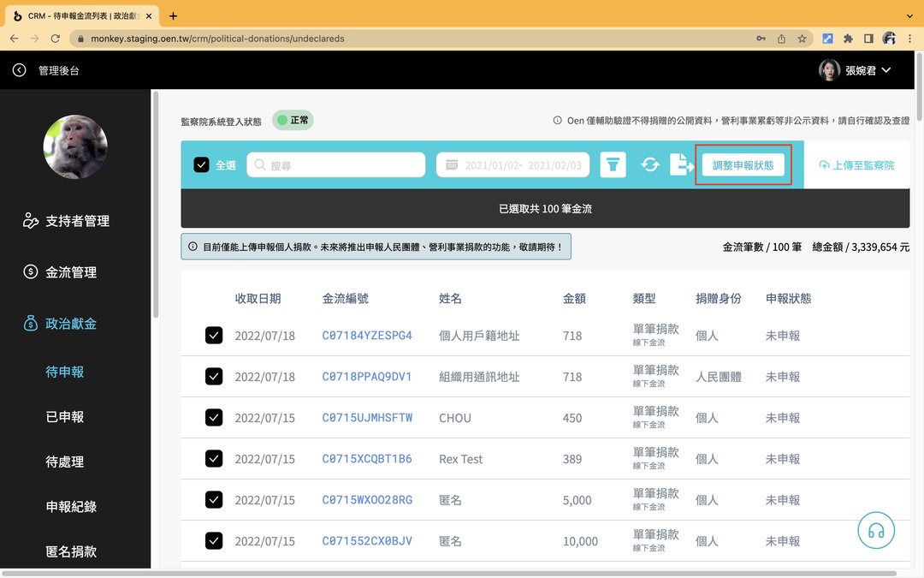Viewport: 924px width, 578px height.
Task: Open the filter icon in the toolbar
Action: [613, 164]
